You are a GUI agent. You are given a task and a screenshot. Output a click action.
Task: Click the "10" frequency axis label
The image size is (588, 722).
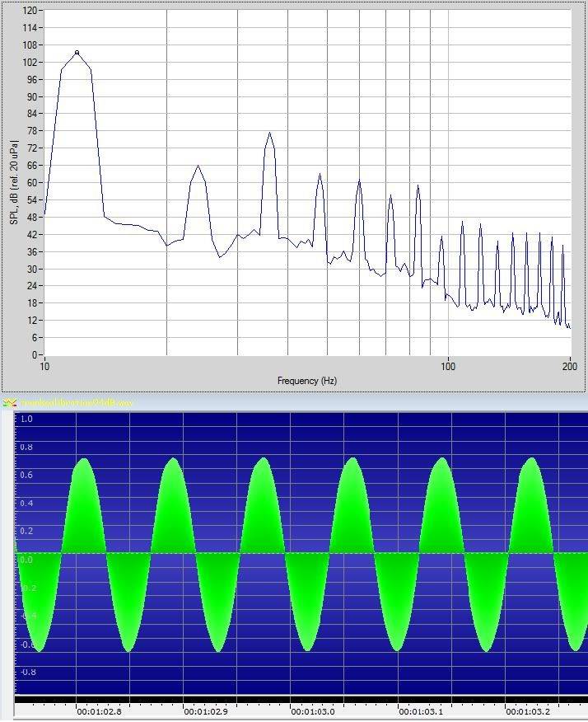(44, 367)
